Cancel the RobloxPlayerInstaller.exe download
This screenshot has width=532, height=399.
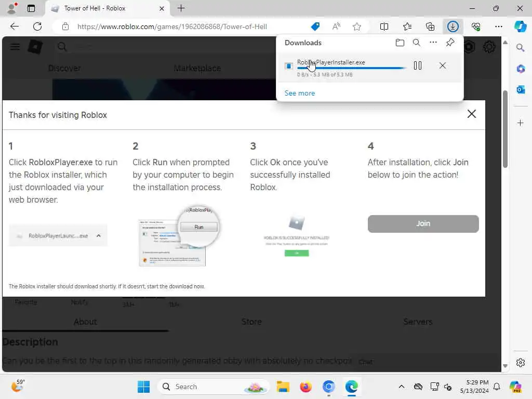[x=443, y=65]
